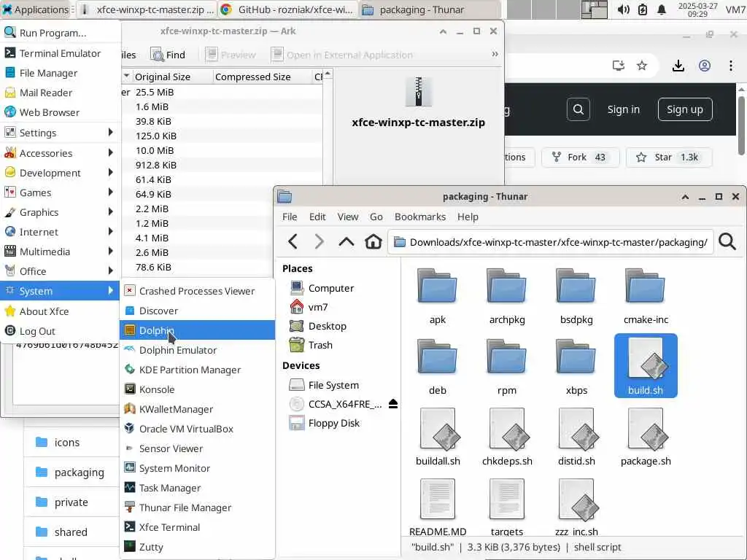Image resolution: width=747 pixels, height=560 pixels.
Task: Select the buildall.sh script file
Action: 438,437
